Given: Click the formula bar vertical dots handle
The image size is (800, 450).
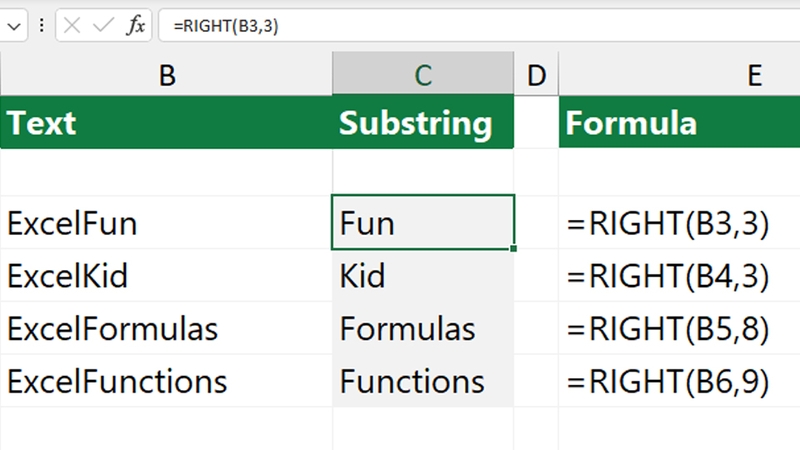Looking at the screenshot, I should click(42, 25).
